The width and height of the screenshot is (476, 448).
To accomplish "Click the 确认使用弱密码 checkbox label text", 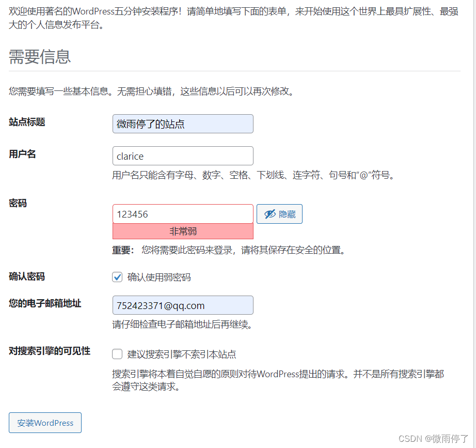I will pyautogui.click(x=159, y=277).
